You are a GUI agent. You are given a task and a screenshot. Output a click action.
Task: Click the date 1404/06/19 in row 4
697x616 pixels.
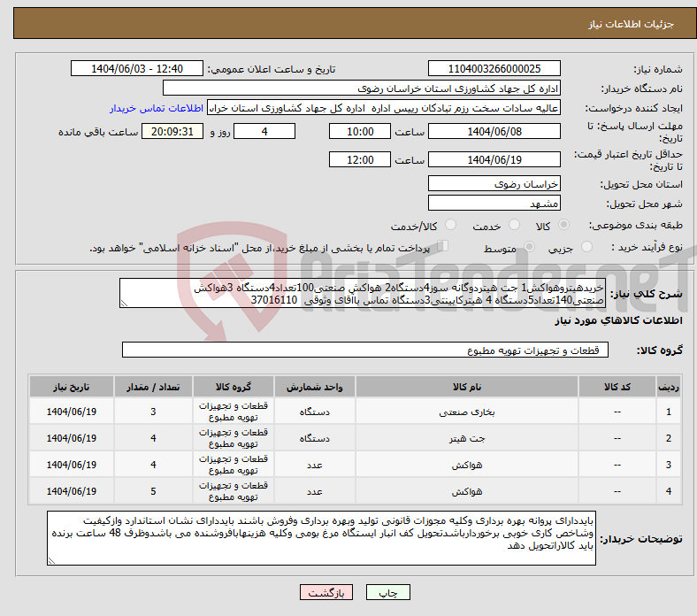point(71,491)
